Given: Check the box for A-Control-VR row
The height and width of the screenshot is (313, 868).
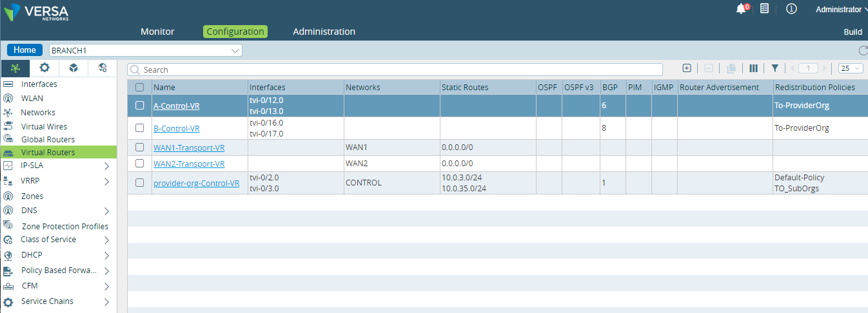Looking at the screenshot, I should pyautogui.click(x=139, y=106).
